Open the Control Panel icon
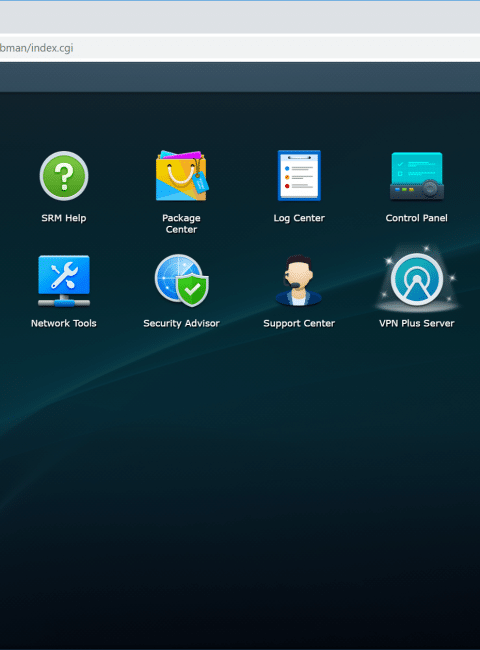The width and height of the screenshot is (480, 650). tap(417, 176)
